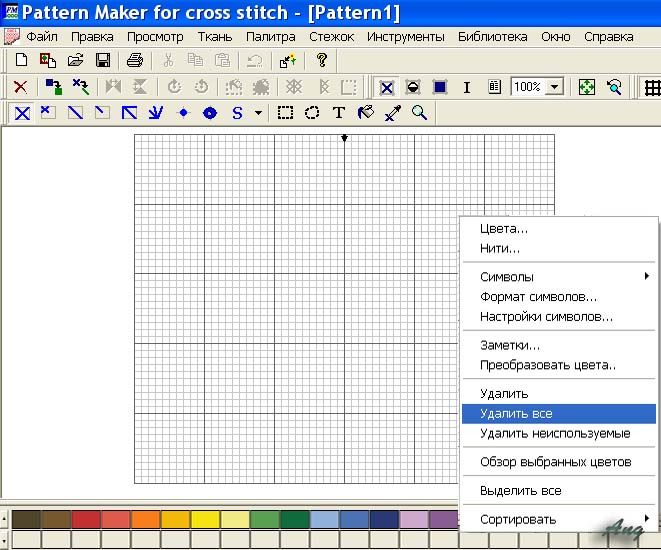661x550 pixels.
Task: Select the color picker eyedropper tool
Action: [392, 113]
